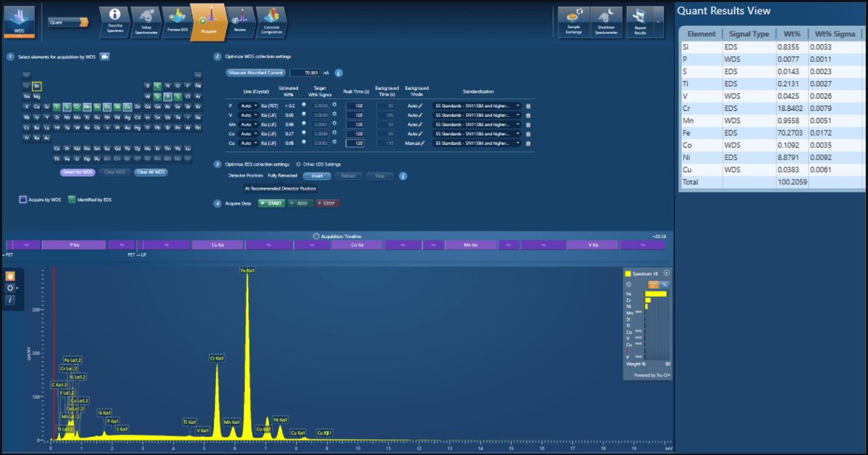
Task: Click the Shutdown Spectrometer icon
Action: pyautogui.click(x=606, y=22)
